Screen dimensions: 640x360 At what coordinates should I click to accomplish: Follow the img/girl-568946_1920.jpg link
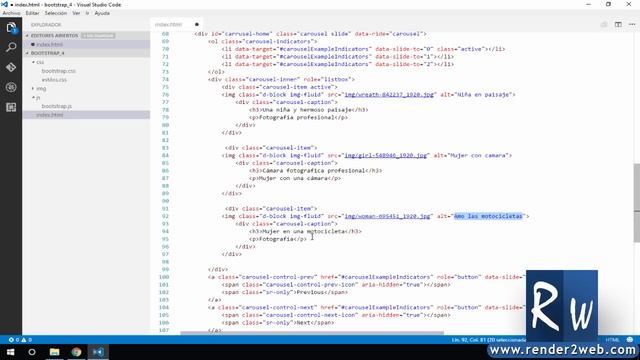[386, 156]
